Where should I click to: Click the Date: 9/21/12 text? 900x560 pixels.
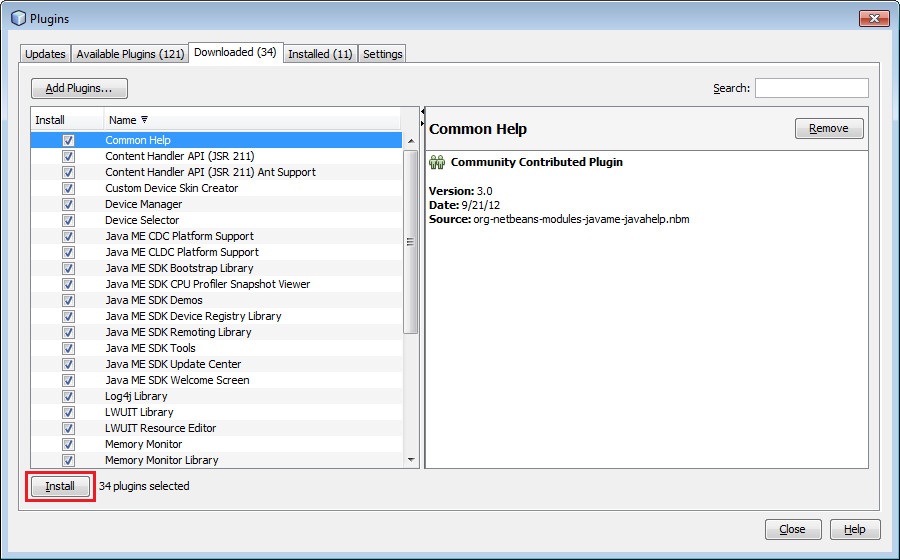(464, 205)
